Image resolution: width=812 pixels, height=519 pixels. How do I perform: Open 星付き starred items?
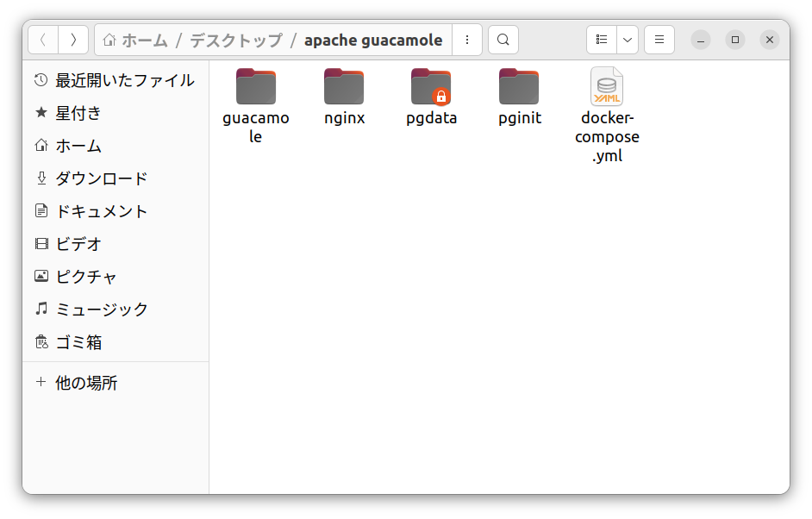(x=115, y=113)
